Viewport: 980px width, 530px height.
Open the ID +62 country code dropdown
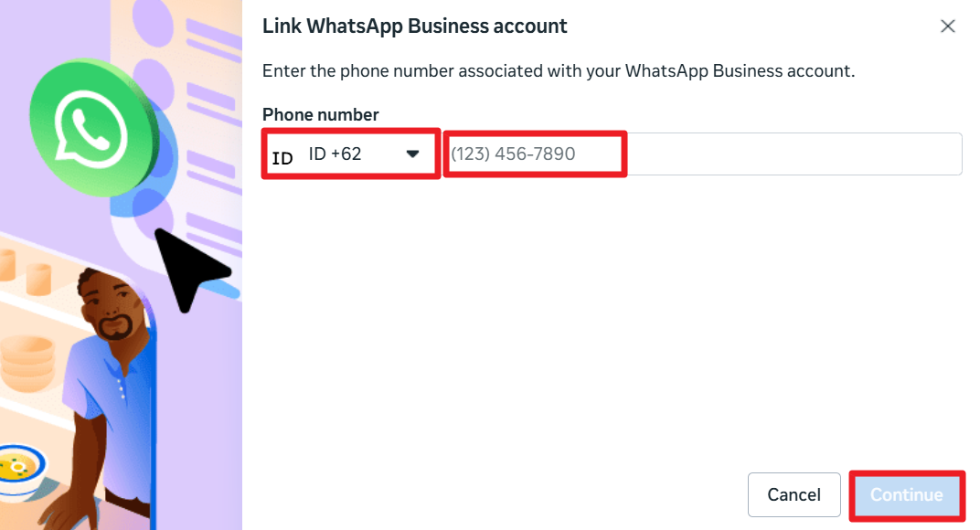pos(350,154)
